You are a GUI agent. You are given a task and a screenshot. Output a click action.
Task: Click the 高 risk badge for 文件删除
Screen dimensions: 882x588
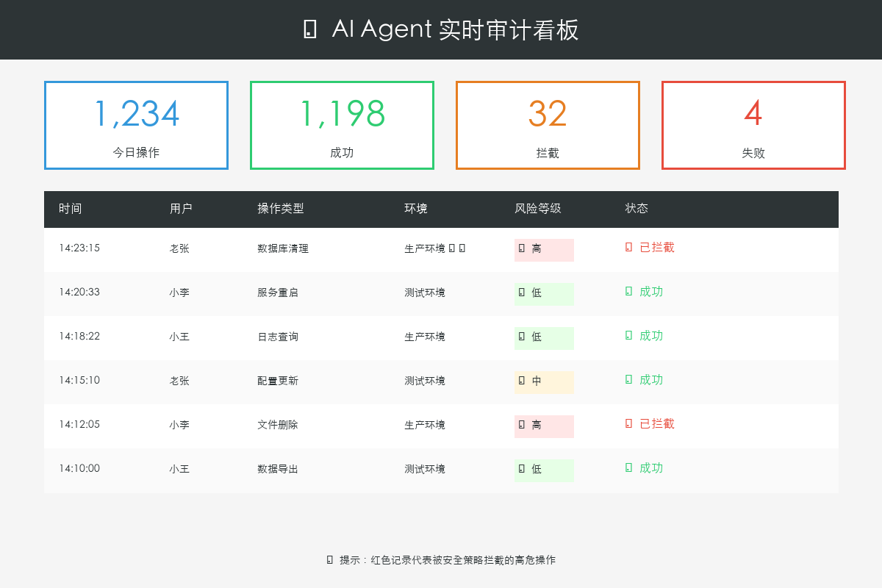[x=544, y=426]
